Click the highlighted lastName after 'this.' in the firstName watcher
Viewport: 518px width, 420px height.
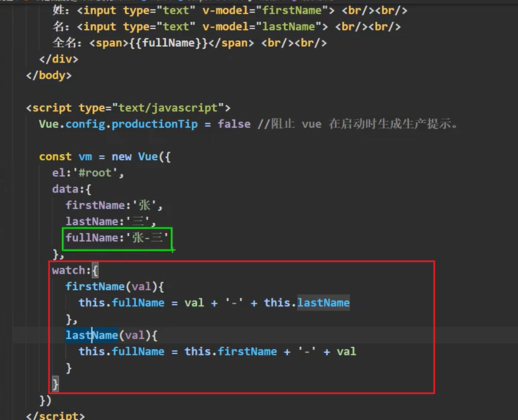[323, 303]
